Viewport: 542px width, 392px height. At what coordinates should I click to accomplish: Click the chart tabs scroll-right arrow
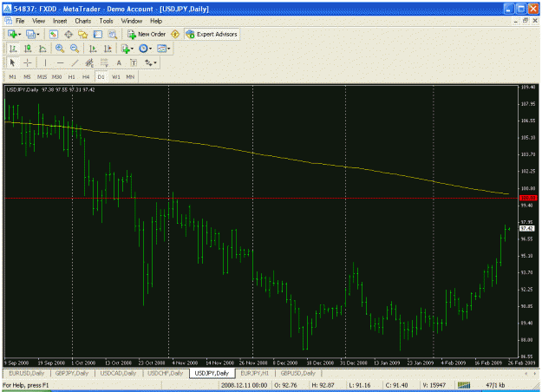click(x=535, y=373)
